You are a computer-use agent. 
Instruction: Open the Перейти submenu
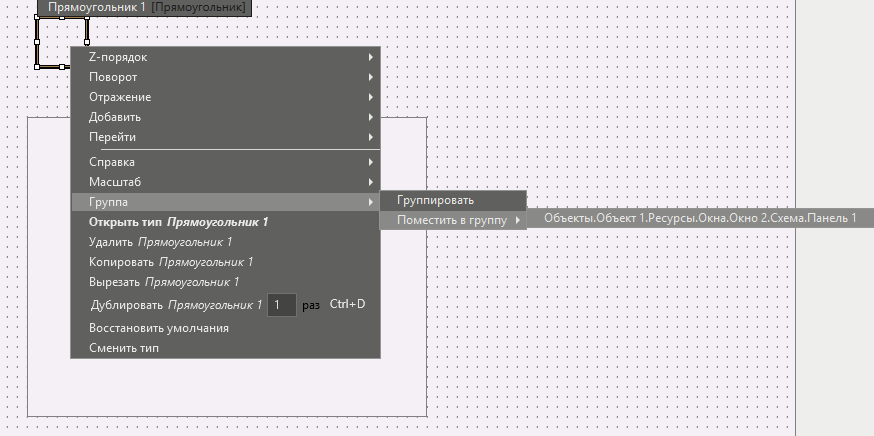[112, 137]
